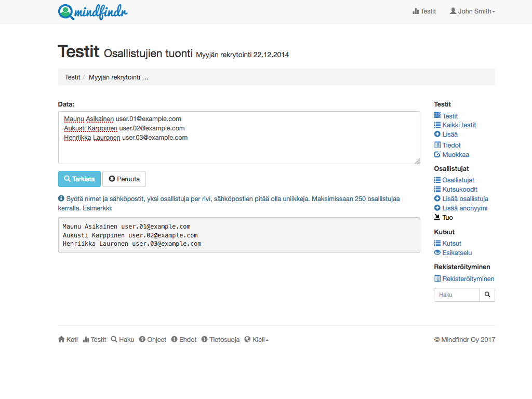Click the Osallistujat list icon

pos(437,180)
